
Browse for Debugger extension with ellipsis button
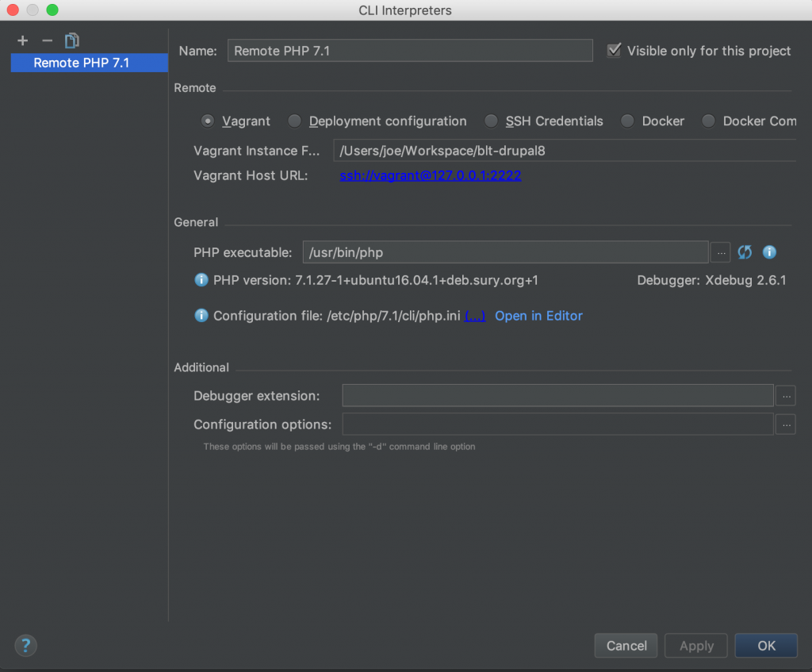pyautogui.click(x=786, y=396)
